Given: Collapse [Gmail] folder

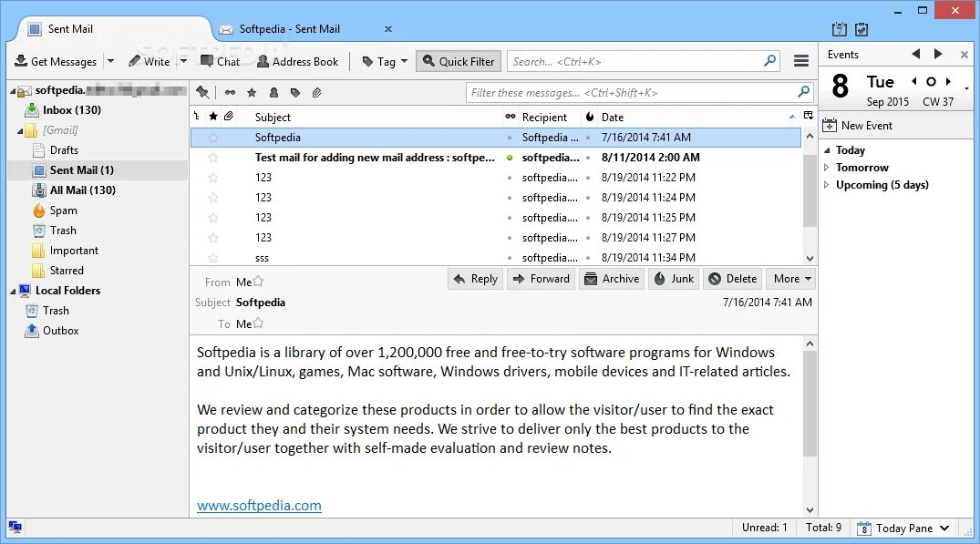Looking at the screenshot, I should (x=19, y=131).
